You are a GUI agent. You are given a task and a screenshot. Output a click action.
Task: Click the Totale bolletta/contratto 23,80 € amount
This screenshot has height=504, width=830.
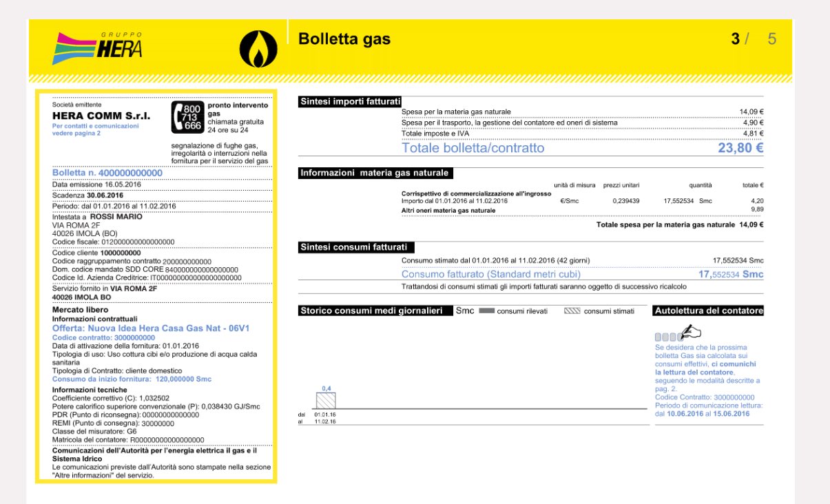740,147
